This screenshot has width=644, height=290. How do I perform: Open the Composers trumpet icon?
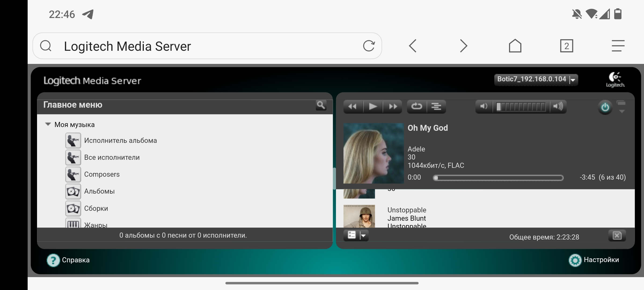(73, 174)
